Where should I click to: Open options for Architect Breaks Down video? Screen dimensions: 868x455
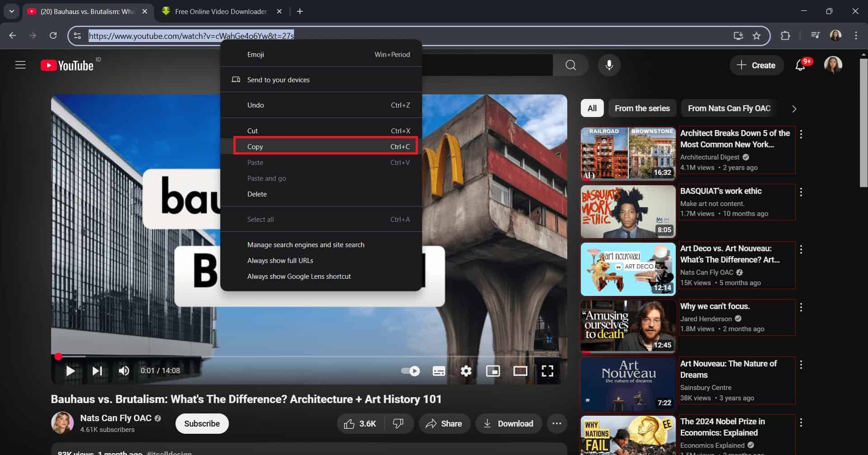click(801, 134)
